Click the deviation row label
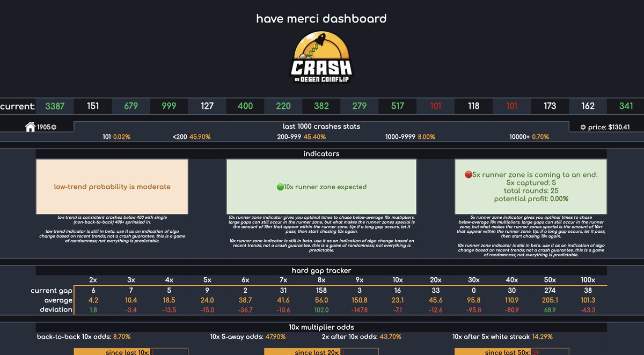Screen dimensions: 644x355 click(x=56, y=309)
